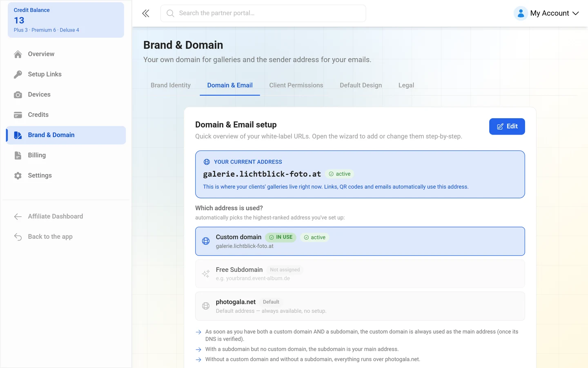
Task: Click the large galerie.lichtblick-foto.at address text
Action: click(262, 174)
